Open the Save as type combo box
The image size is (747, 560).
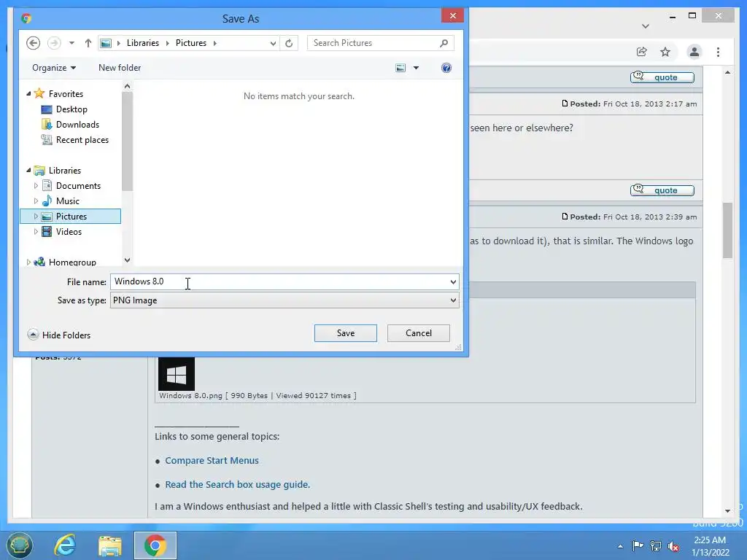click(285, 300)
